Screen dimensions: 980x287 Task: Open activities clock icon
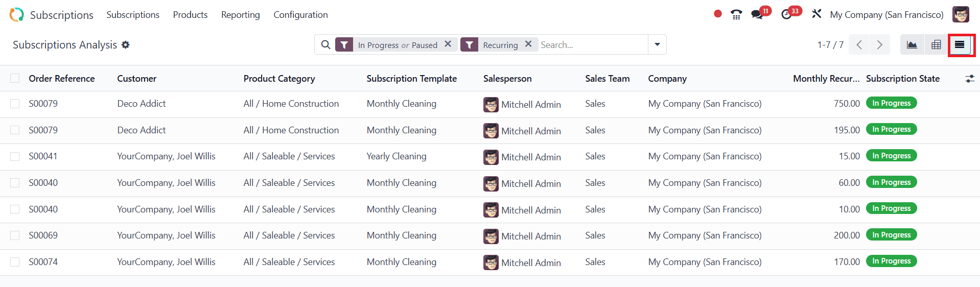coord(787,14)
